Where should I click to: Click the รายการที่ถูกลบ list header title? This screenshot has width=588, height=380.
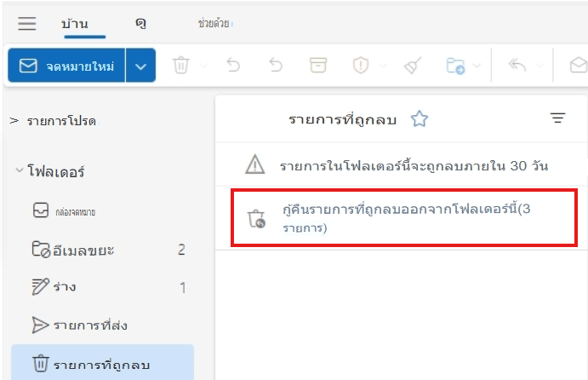click(x=342, y=120)
